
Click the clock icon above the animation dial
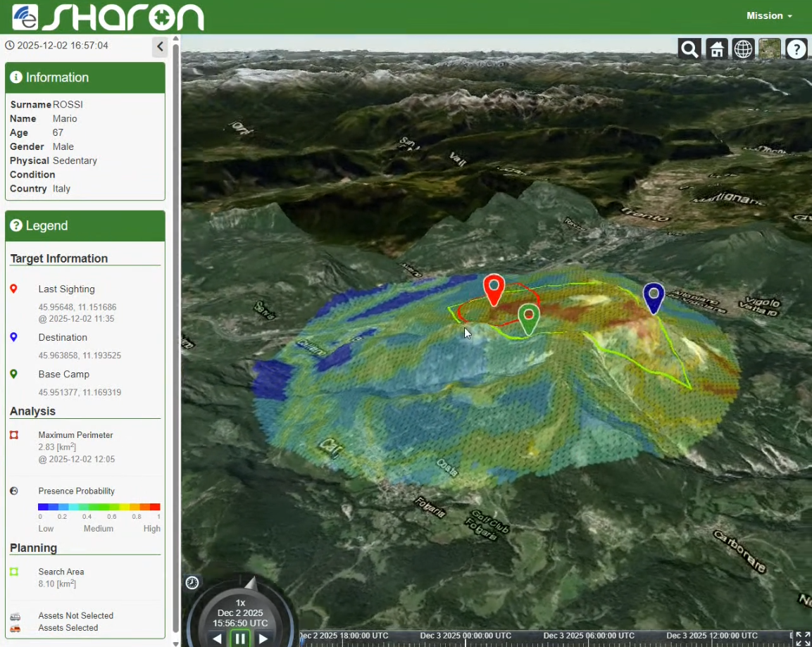192,582
